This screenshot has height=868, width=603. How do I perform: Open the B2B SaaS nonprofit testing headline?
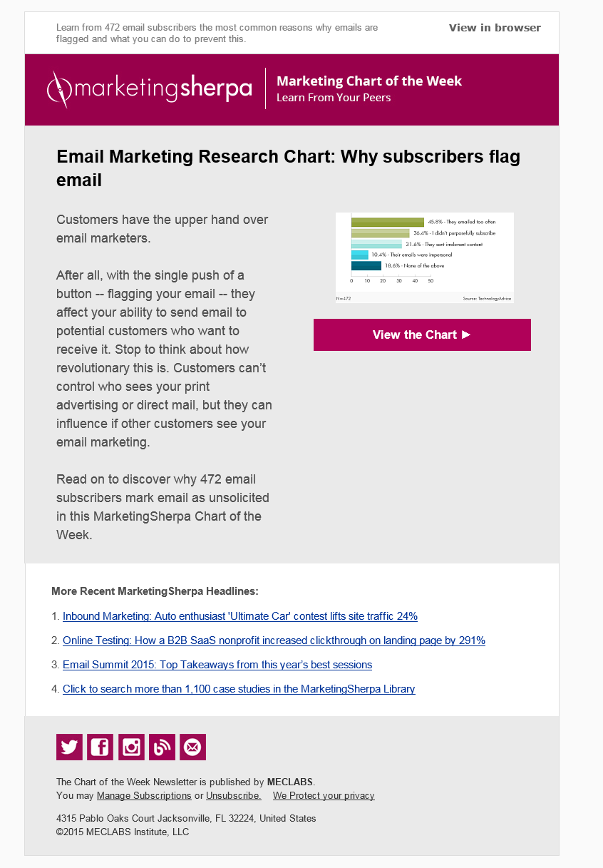click(x=274, y=640)
